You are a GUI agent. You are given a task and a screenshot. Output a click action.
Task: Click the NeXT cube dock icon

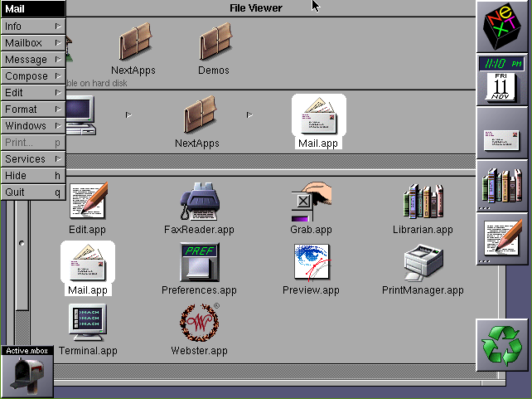pyautogui.click(x=502, y=27)
